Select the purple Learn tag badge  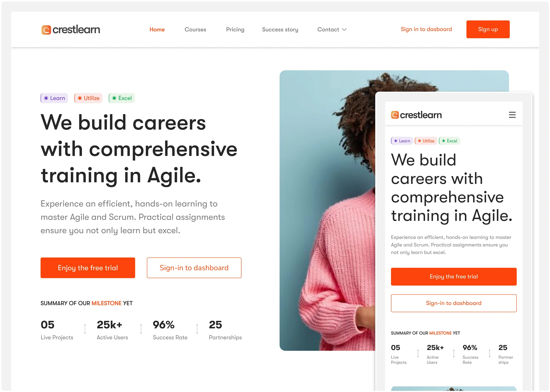click(54, 98)
